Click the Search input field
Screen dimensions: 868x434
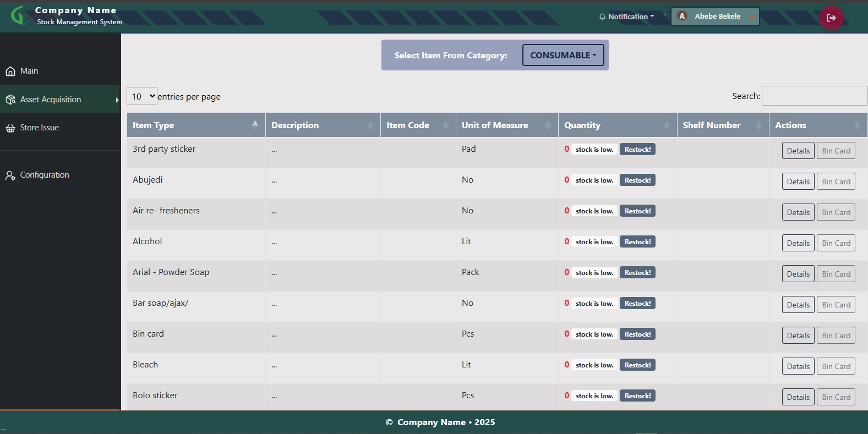pos(814,96)
